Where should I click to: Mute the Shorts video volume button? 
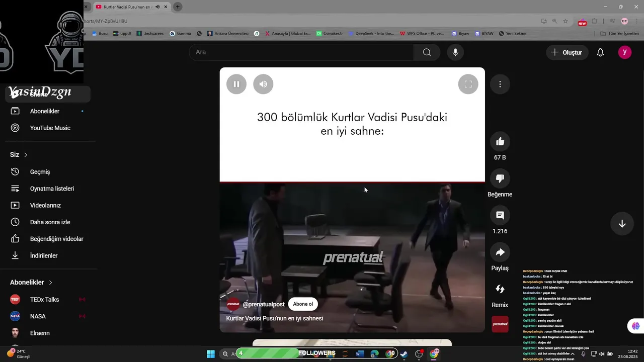[x=263, y=84]
